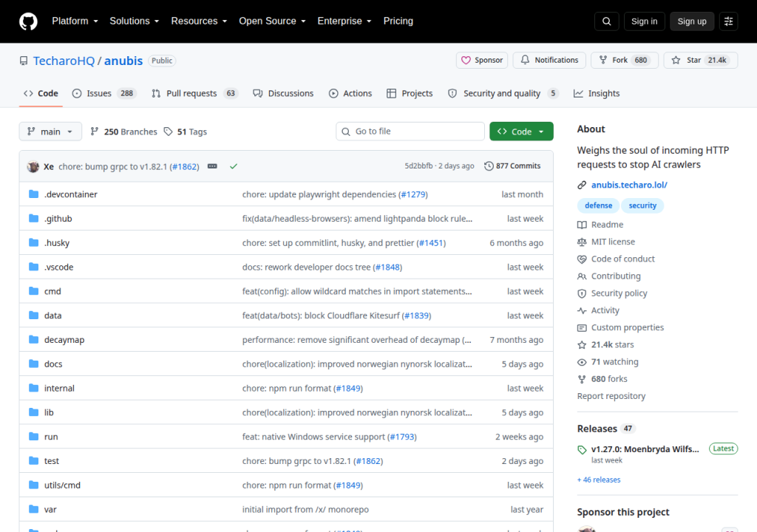Click the Xe author avatar

33,166
